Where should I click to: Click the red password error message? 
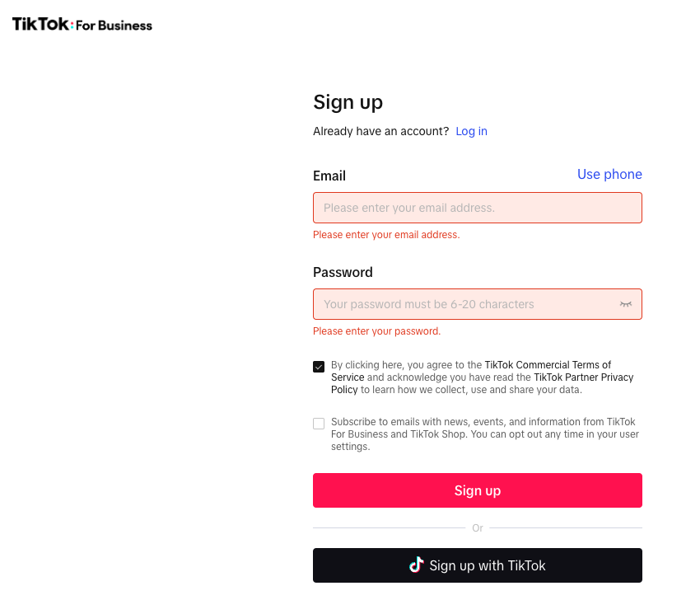[x=376, y=331]
